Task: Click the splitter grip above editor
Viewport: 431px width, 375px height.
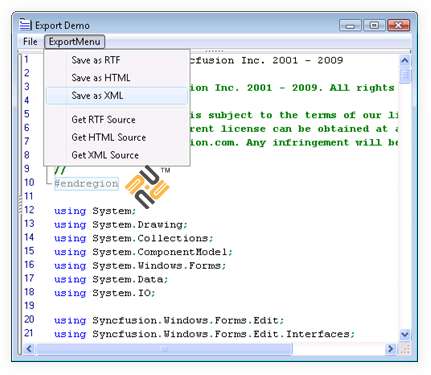Action: pyautogui.click(x=214, y=51)
